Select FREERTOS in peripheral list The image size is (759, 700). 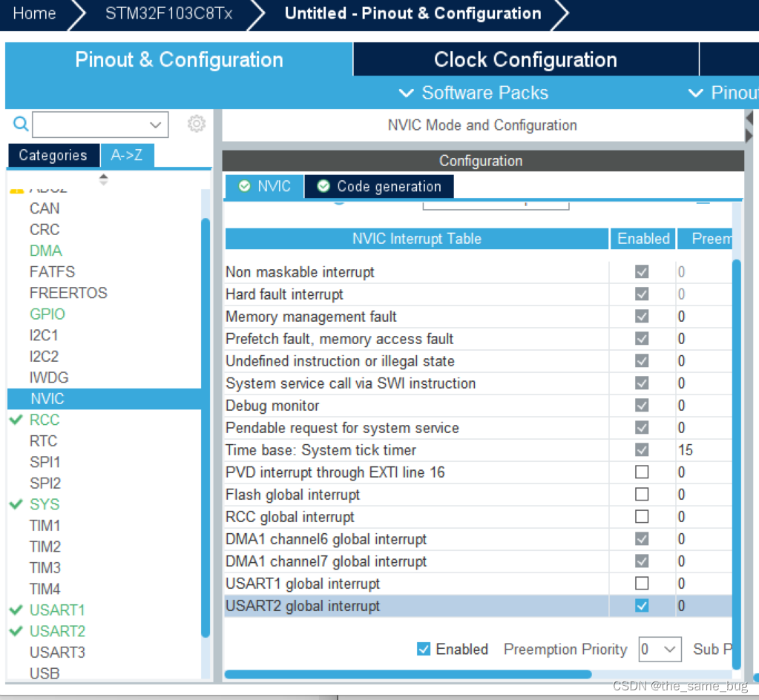point(68,293)
